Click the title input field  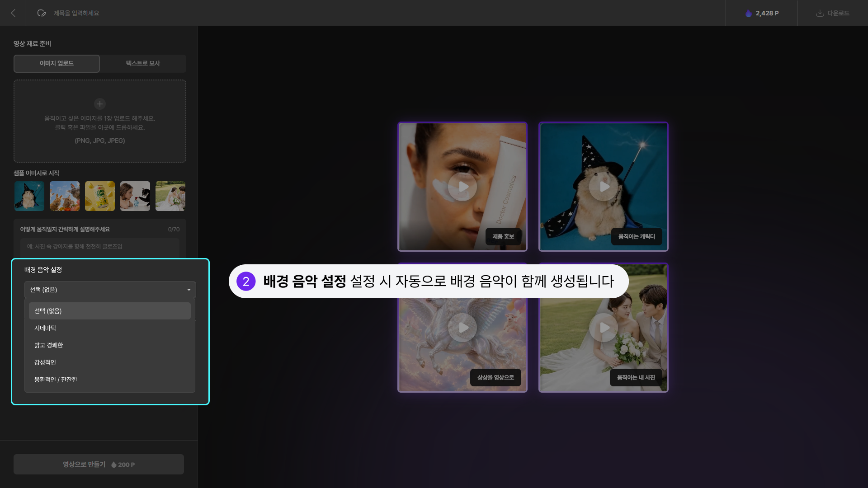click(x=76, y=13)
